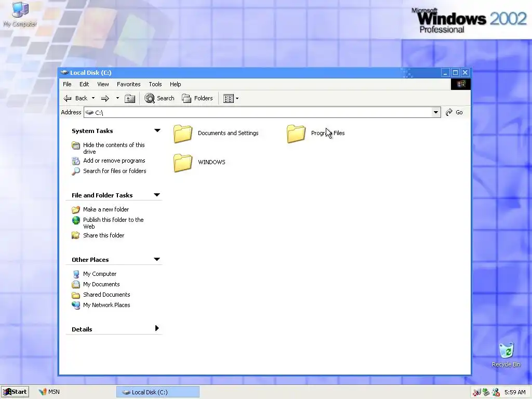Click the Shared Documents folder icon
Viewport: 532px width, 399px height.
tap(76, 295)
